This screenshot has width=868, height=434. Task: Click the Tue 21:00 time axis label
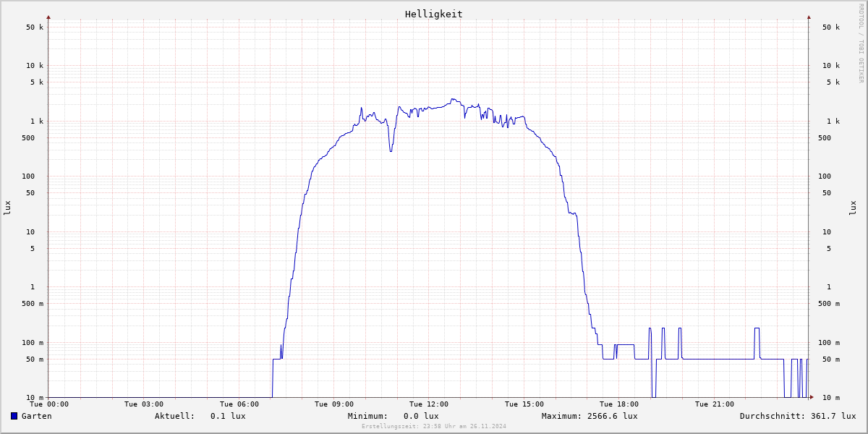point(715,404)
